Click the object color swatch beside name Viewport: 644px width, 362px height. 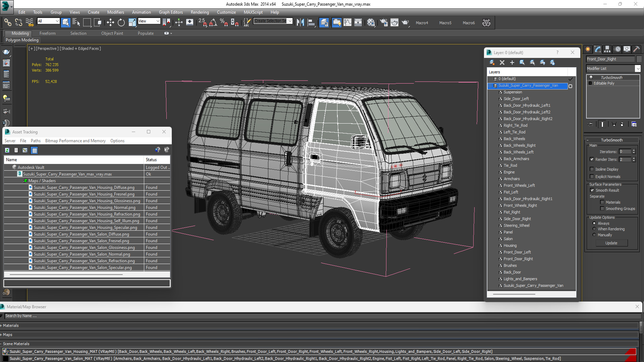[639, 59]
